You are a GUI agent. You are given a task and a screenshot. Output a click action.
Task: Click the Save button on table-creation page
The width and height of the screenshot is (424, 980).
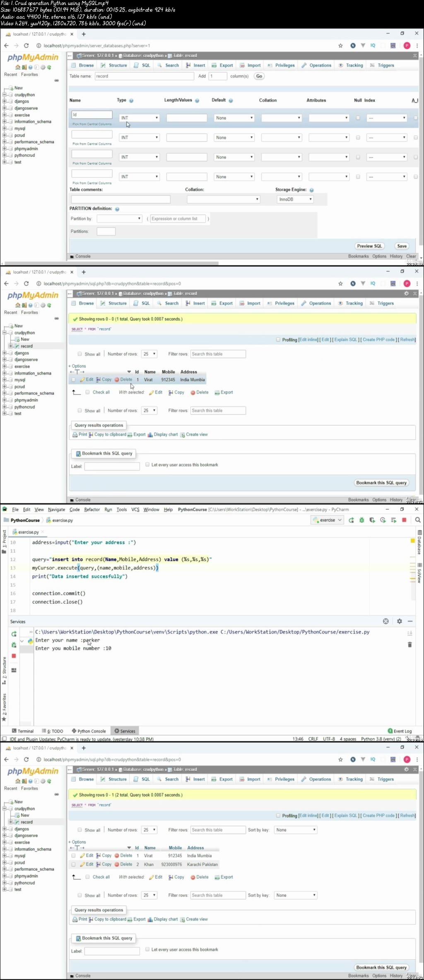click(402, 246)
